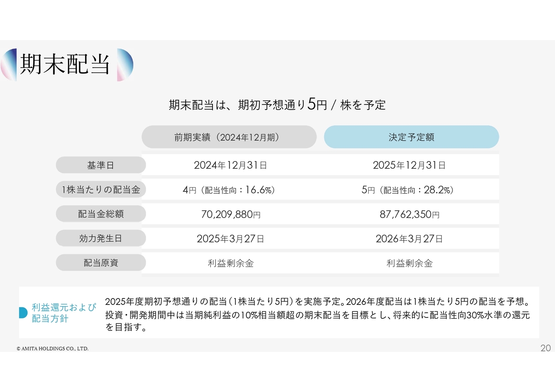Click the 決定予定額 column header

click(x=411, y=137)
